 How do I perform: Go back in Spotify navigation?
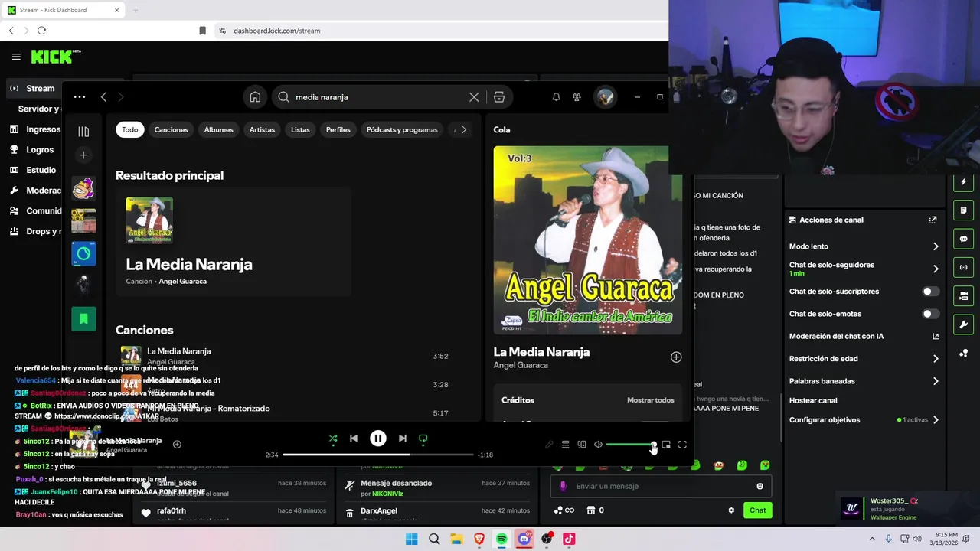pos(103,97)
